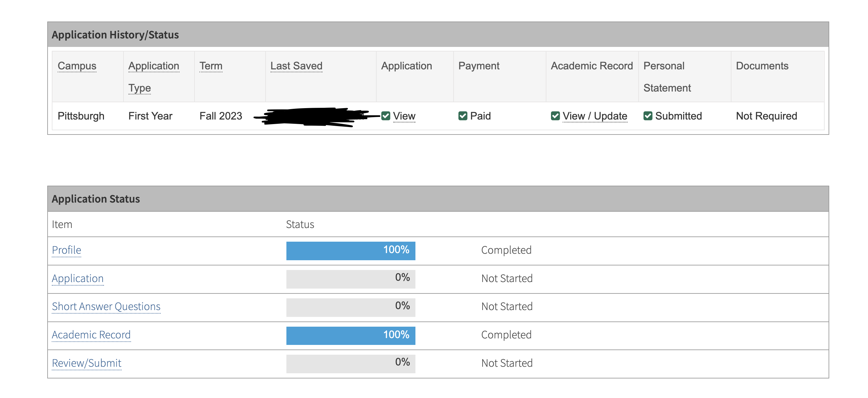Sort by the Campus column header
Viewport: 868px width, 398px height.
click(x=77, y=66)
